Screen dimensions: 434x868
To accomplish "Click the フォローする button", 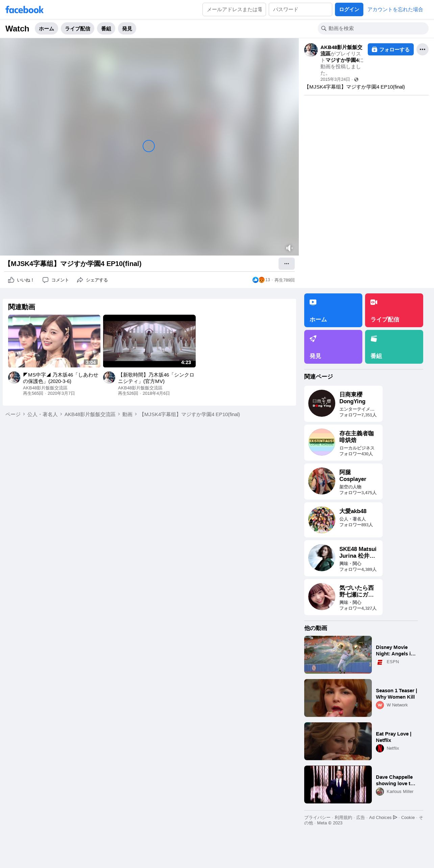I will pyautogui.click(x=391, y=49).
